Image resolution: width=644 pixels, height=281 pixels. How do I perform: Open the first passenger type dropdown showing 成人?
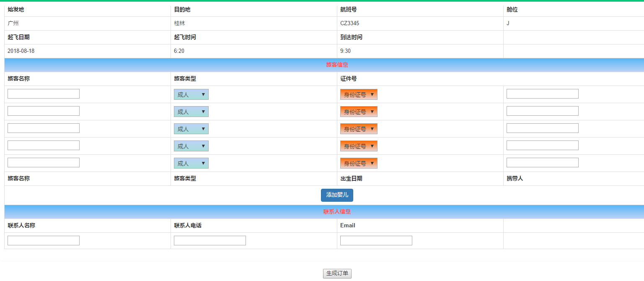pyautogui.click(x=191, y=94)
